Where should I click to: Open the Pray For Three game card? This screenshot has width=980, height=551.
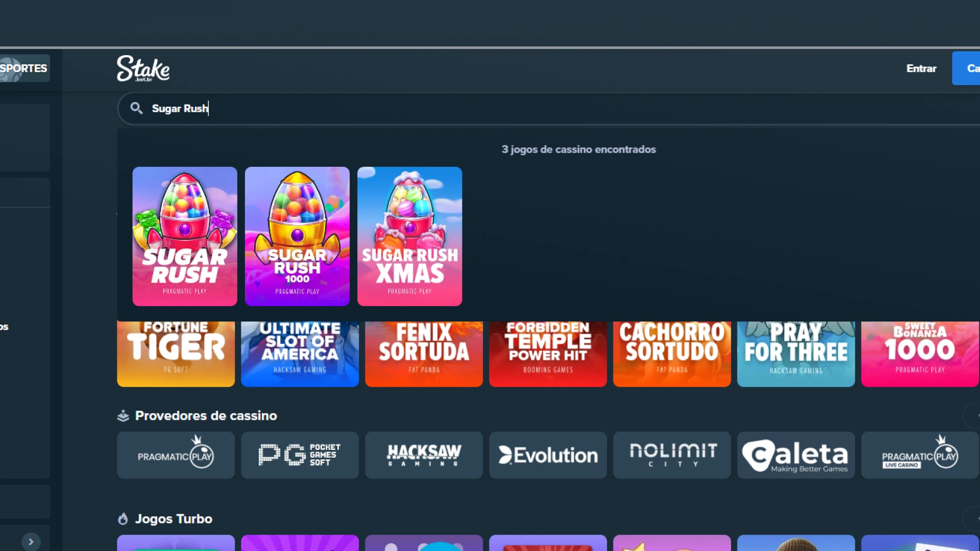pos(796,354)
